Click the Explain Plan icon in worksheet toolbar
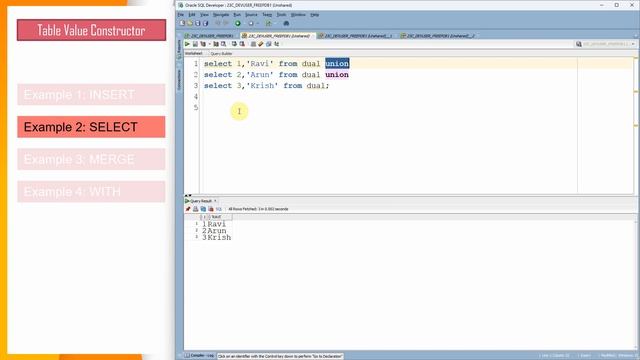The image size is (640, 360). point(203,44)
